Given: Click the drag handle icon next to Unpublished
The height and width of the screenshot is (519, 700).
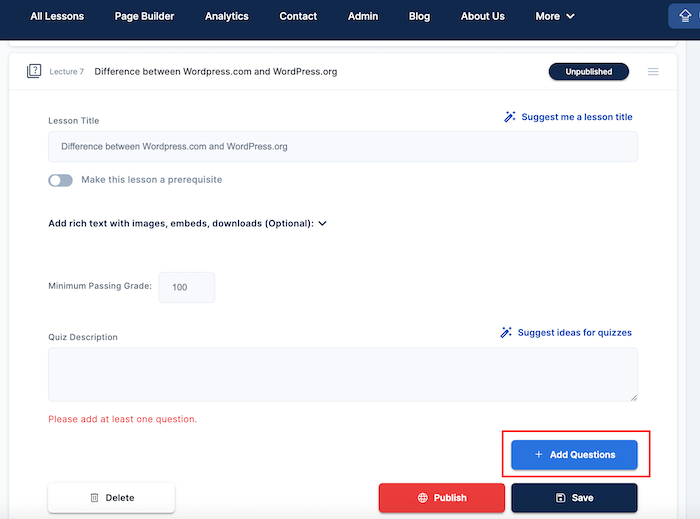Looking at the screenshot, I should point(653,71).
